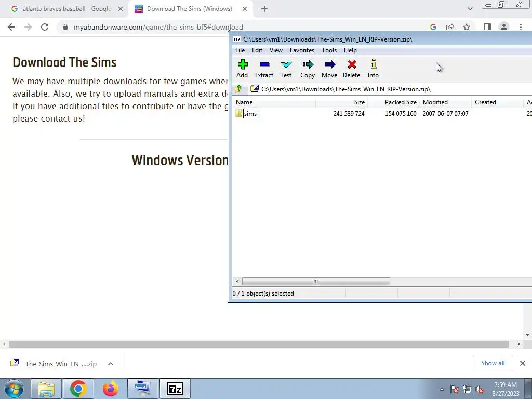Open Chrome three-dot menu
532x399 pixels.
(521, 27)
